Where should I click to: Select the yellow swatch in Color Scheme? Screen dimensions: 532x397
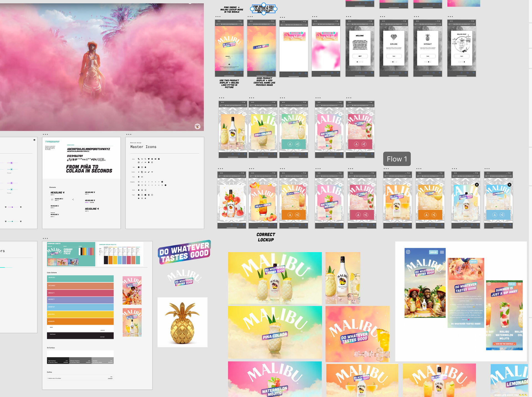point(80,314)
